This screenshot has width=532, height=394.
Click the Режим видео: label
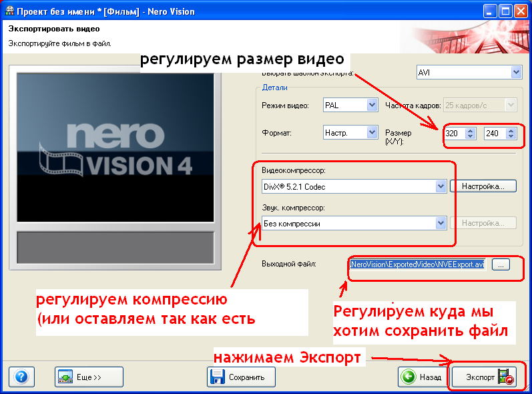point(285,106)
